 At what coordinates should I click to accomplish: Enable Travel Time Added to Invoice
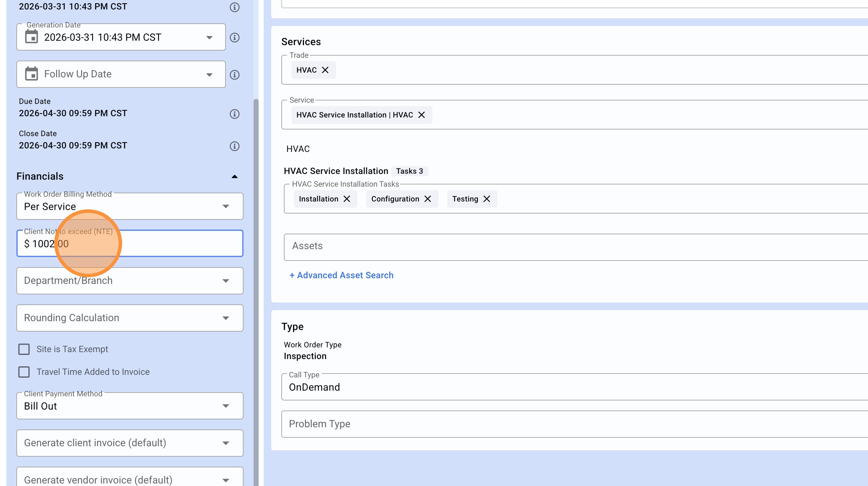click(x=24, y=372)
